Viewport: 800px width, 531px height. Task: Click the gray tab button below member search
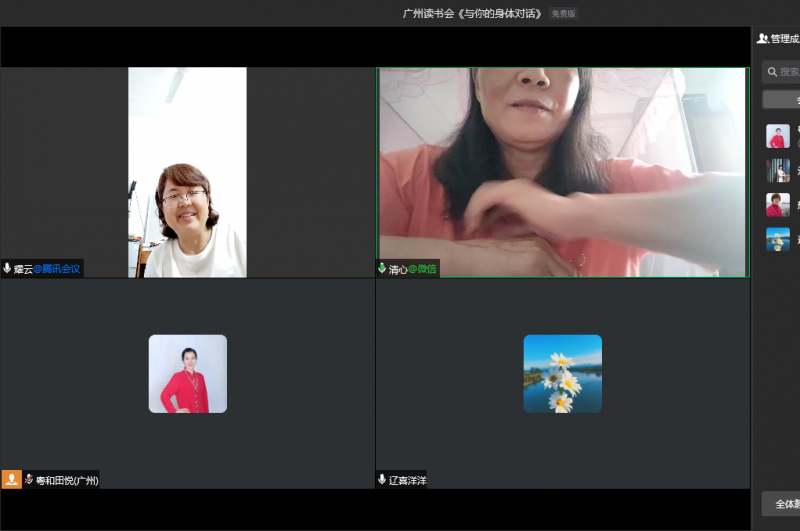coord(782,100)
